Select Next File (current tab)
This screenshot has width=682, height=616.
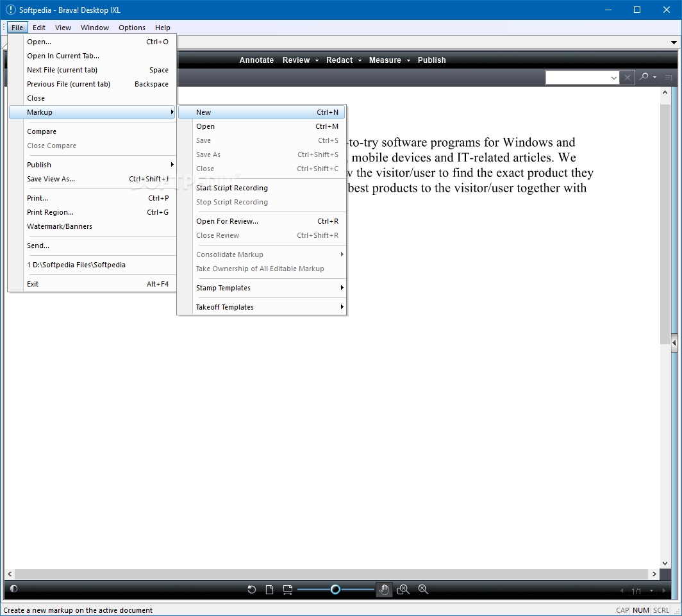pyautogui.click(x=92, y=70)
